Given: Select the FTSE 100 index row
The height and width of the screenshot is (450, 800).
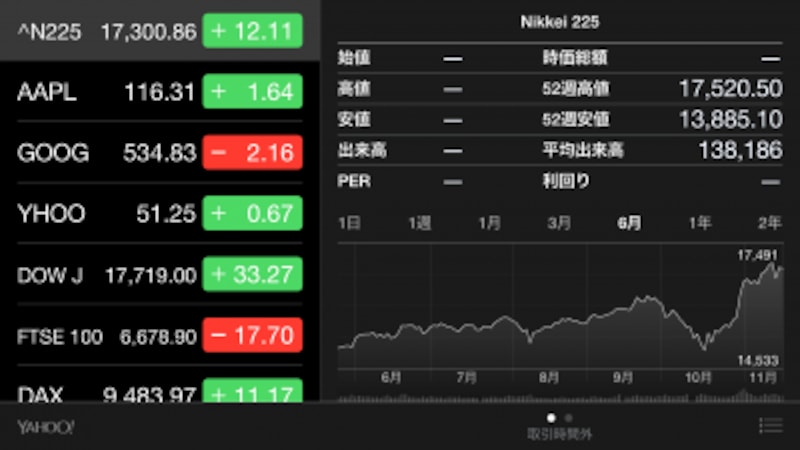Looking at the screenshot, I should tap(160, 335).
